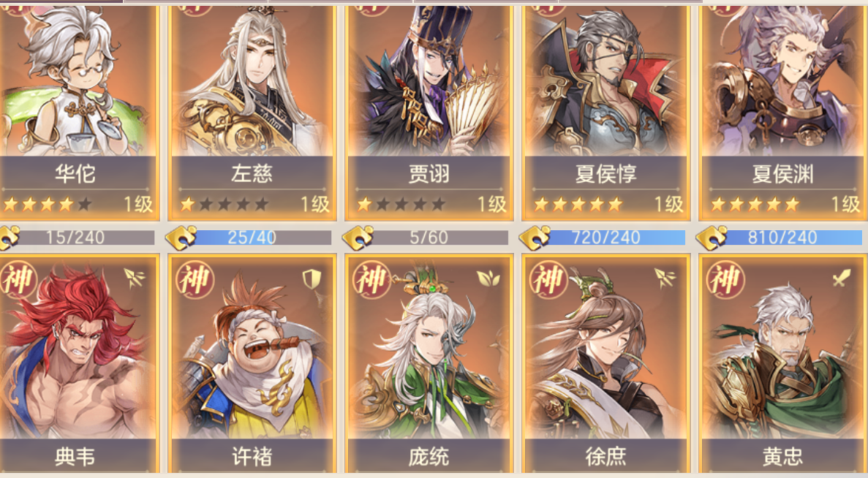Image resolution: width=868 pixels, height=478 pixels.
Task: Click puzzle shard icon beside 720/240
Action: (535, 238)
